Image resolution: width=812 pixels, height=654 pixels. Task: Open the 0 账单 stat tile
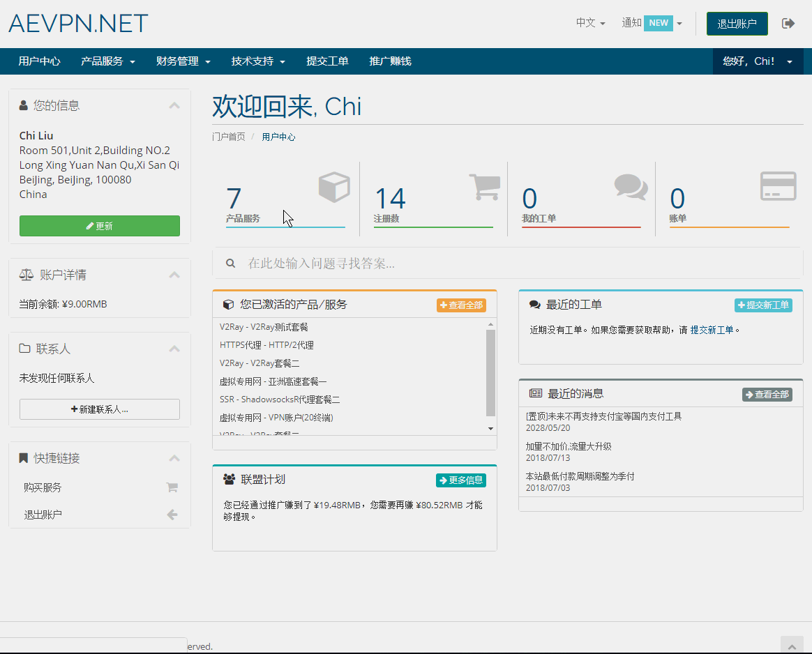[x=729, y=199]
